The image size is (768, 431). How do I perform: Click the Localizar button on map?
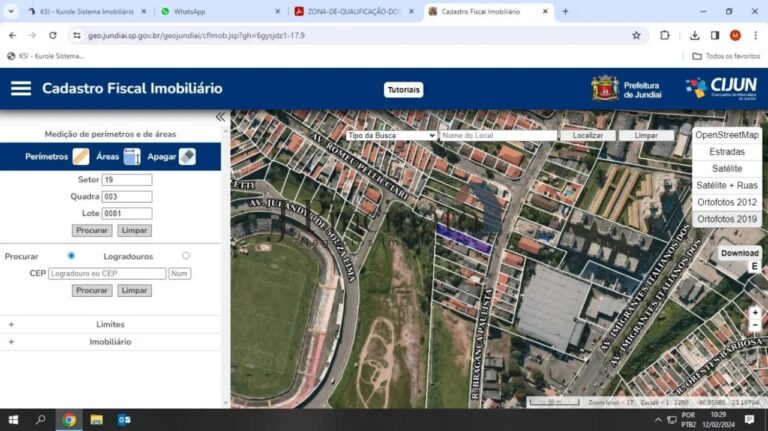pos(588,135)
